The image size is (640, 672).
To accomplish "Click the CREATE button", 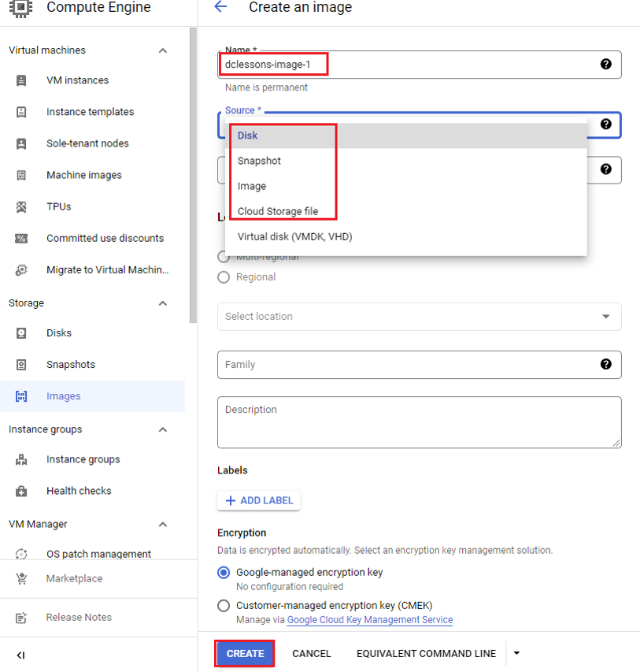I will coord(245,654).
